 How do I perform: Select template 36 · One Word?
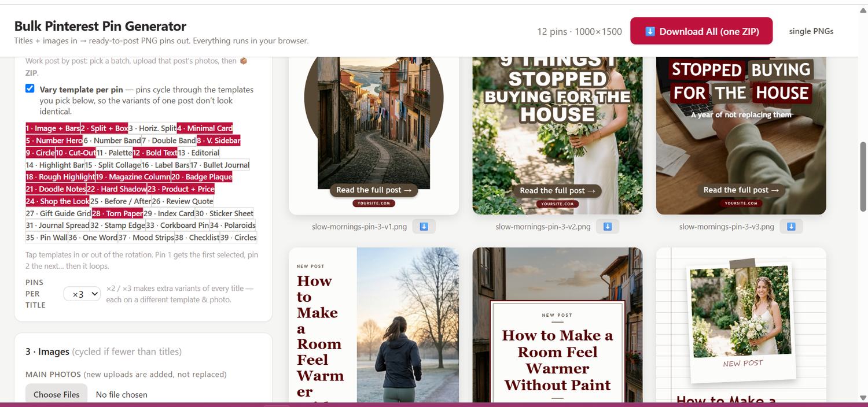click(93, 238)
